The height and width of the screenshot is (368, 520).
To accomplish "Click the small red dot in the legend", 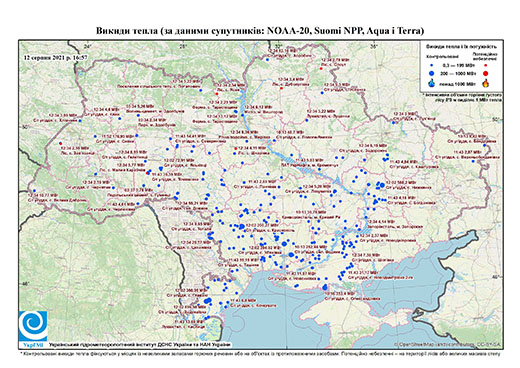I will click(485, 66).
